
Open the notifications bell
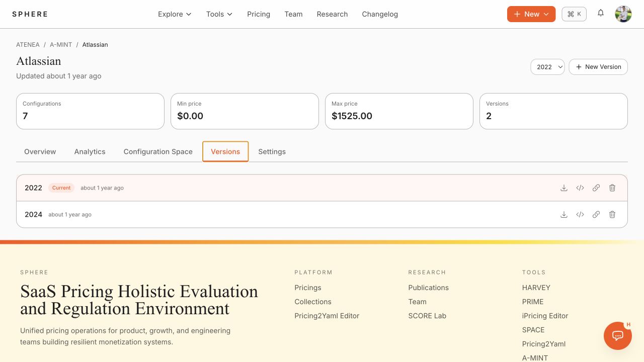tap(601, 14)
